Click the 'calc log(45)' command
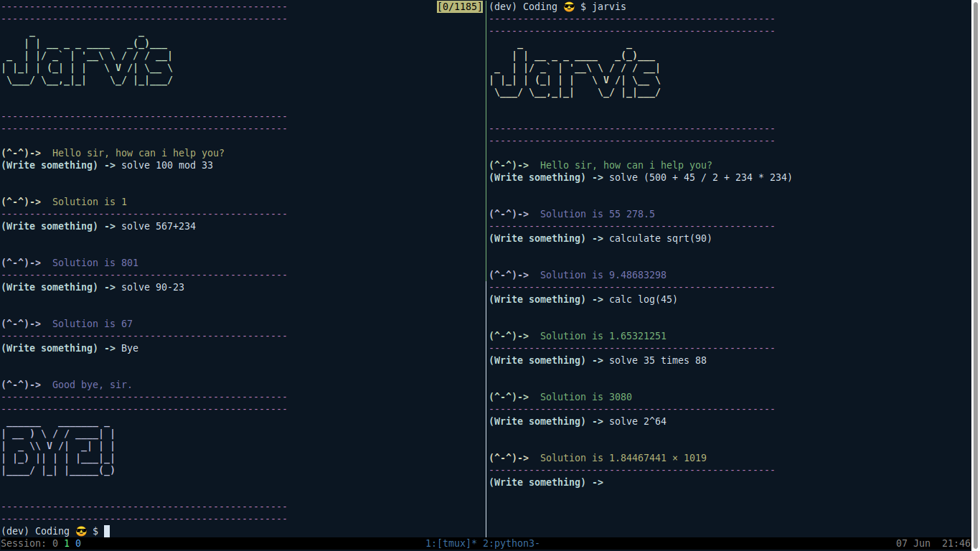The width and height of the screenshot is (980, 551). point(644,299)
